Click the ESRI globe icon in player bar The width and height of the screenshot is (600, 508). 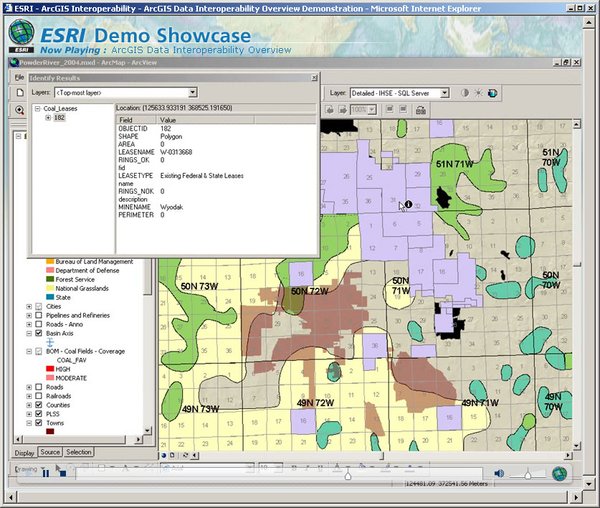point(559,474)
